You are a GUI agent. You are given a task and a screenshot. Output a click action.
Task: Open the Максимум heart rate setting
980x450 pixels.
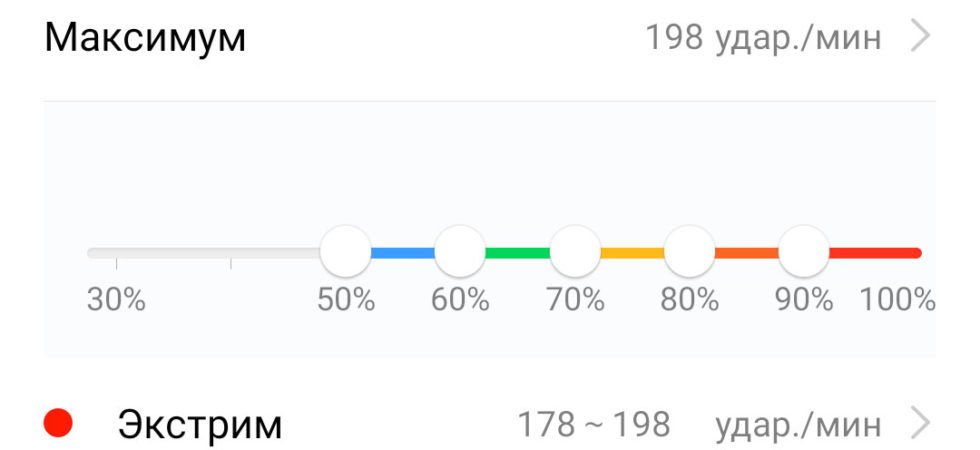(x=489, y=39)
